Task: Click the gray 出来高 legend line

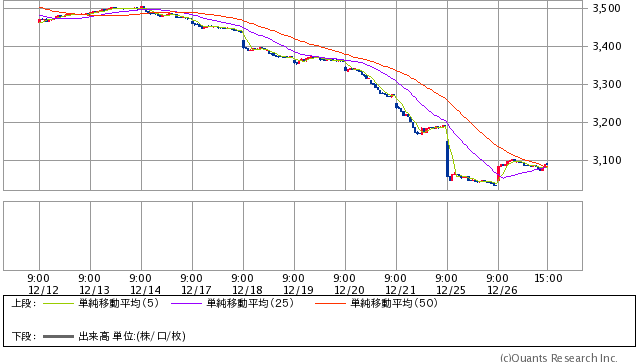Action: click(x=58, y=337)
